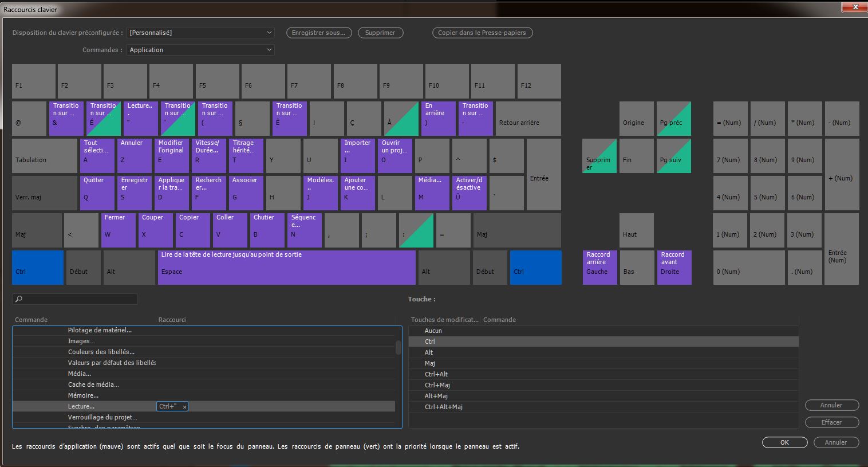Select the Pg préc key
The height and width of the screenshot is (467, 868).
click(x=673, y=119)
